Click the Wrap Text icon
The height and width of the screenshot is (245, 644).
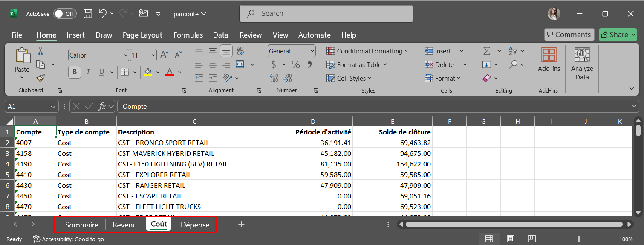tap(240, 51)
